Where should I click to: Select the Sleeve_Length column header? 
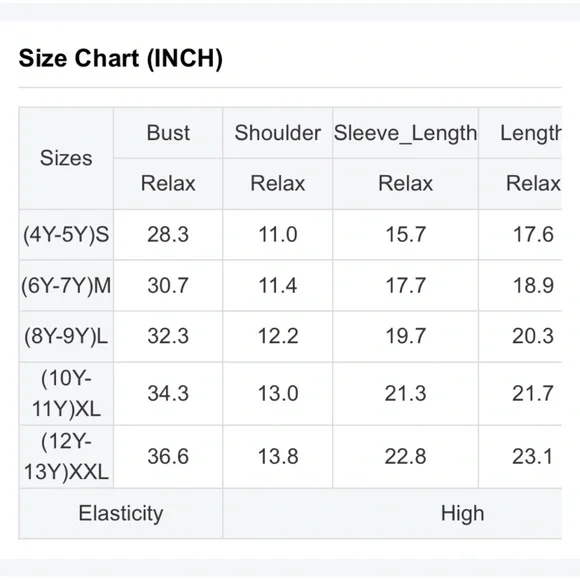405,133
